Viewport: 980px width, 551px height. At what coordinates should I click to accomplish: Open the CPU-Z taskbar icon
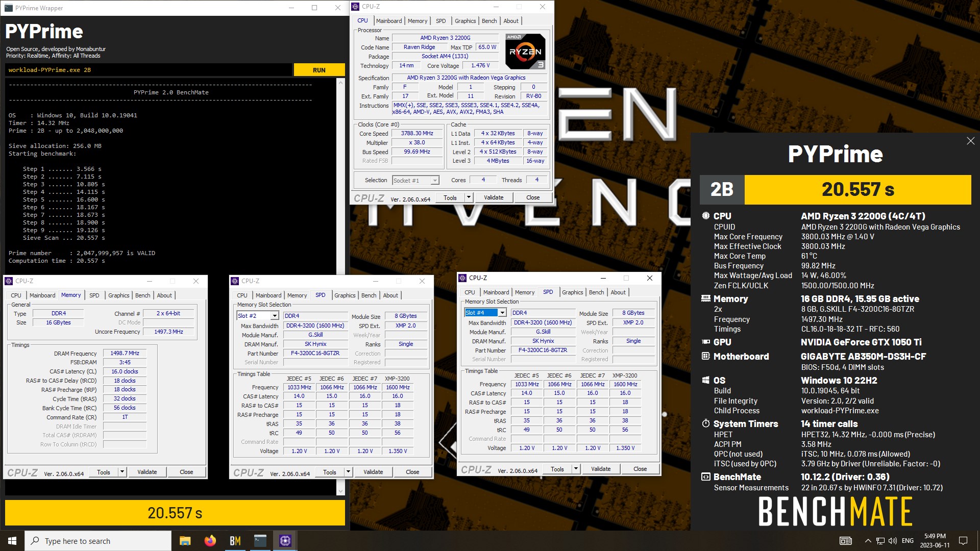pos(285,541)
